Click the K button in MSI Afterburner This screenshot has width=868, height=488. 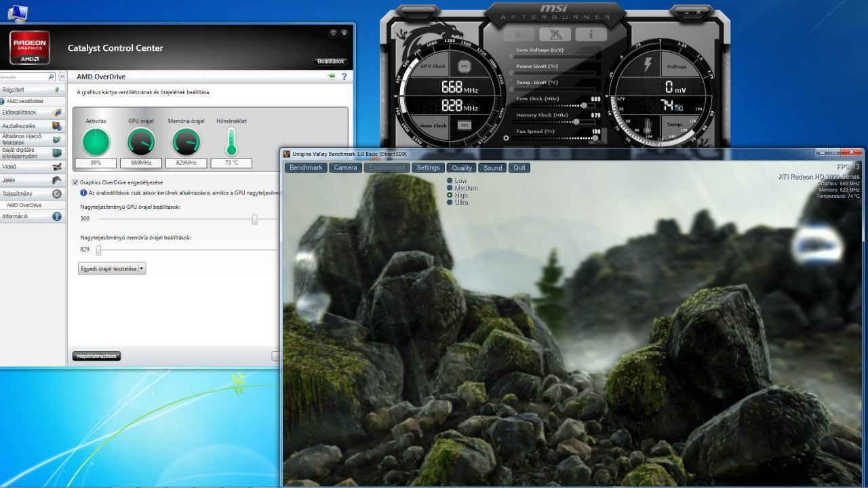coord(519,34)
